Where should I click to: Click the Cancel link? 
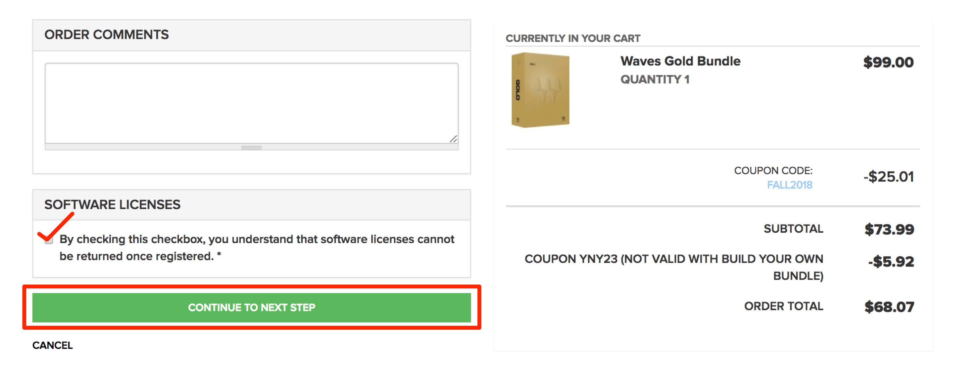pos(53,345)
